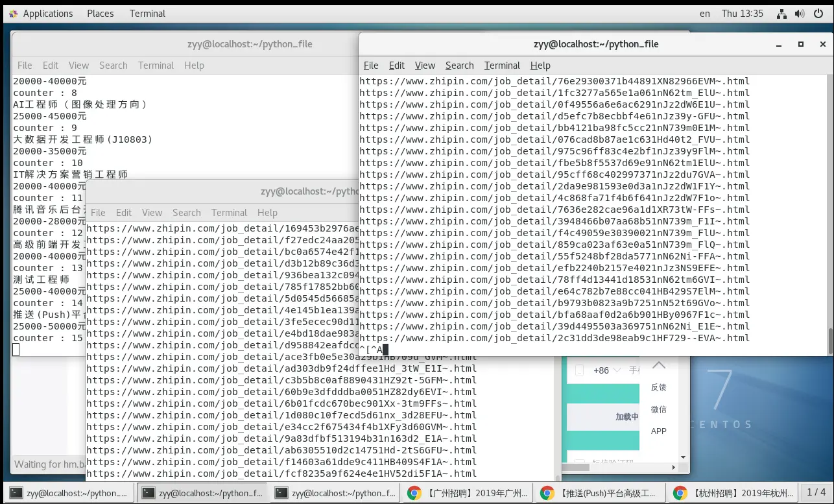
Task: Click URL ending 76e29300371b44891XN82966EVM~.html
Action: coord(554,81)
